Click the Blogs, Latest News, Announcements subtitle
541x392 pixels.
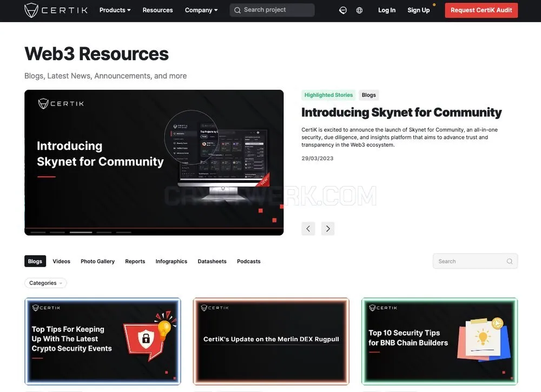[105, 76]
